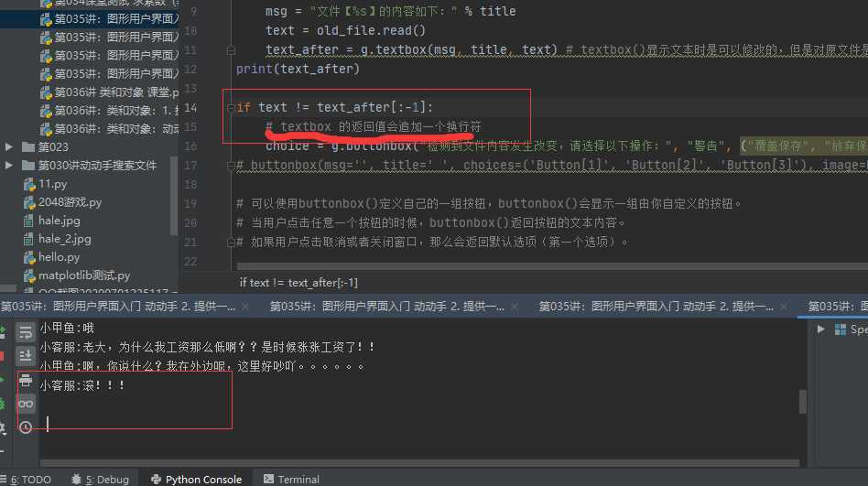Image resolution: width=868 pixels, height=486 pixels.
Task: Click the Python icon beside 2048游戏.py
Action: coord(29,202)
